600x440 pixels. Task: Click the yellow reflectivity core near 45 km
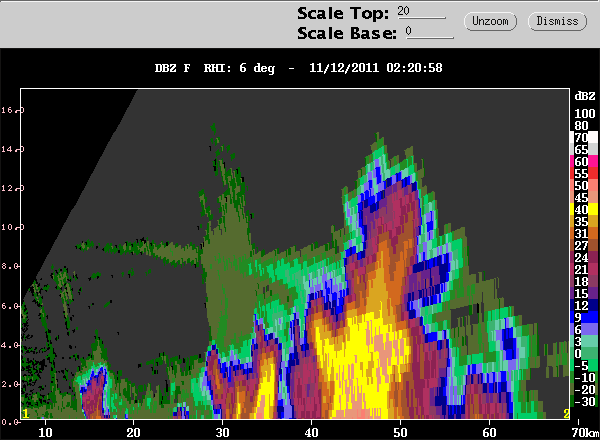[360, 363]
